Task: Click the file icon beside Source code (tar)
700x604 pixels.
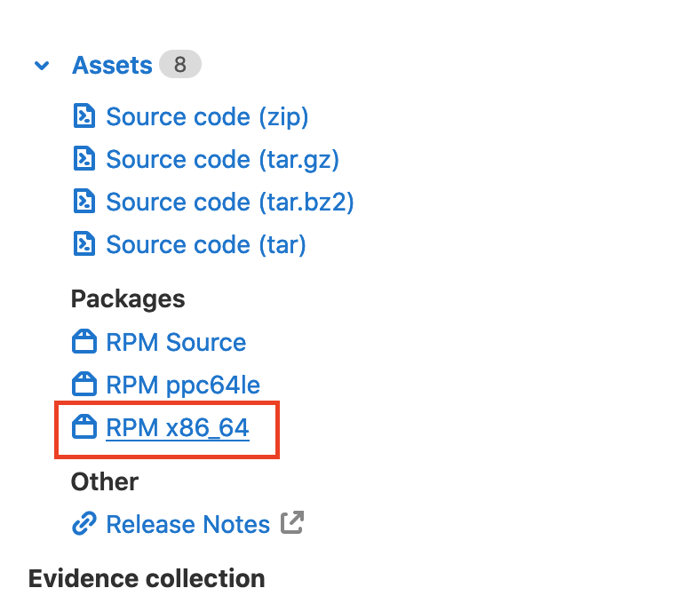Action: [84, 244]
